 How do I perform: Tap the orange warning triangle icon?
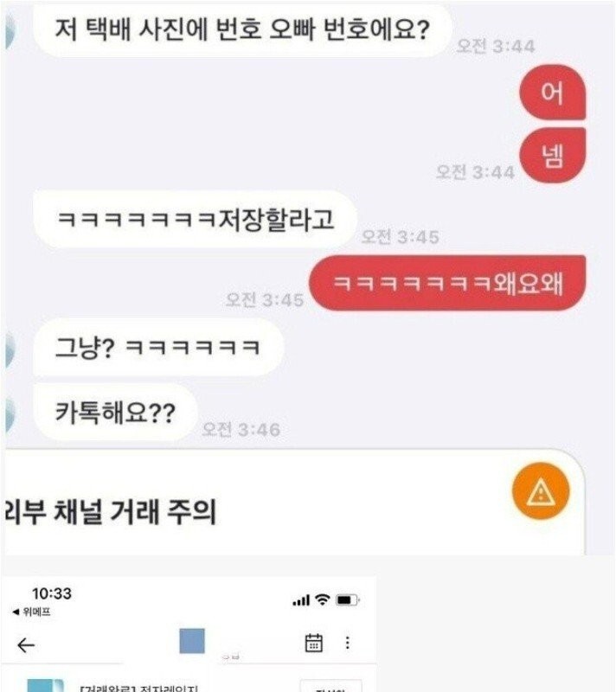tap(541, 491)
